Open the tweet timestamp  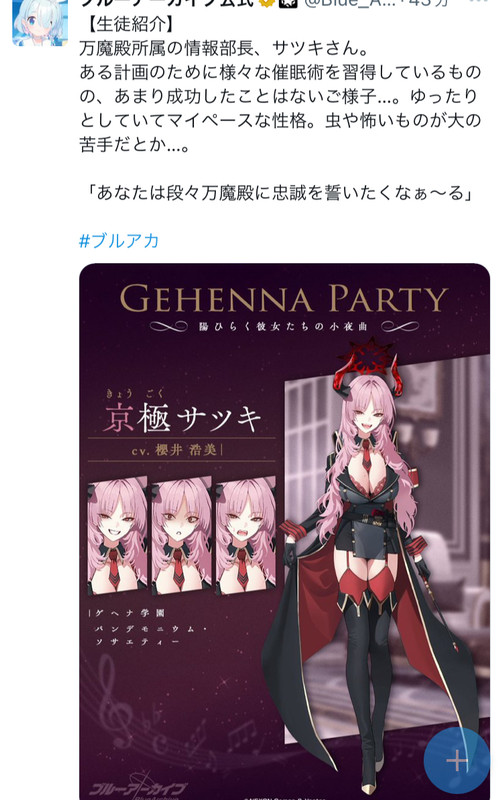click(x=436, y=3)
